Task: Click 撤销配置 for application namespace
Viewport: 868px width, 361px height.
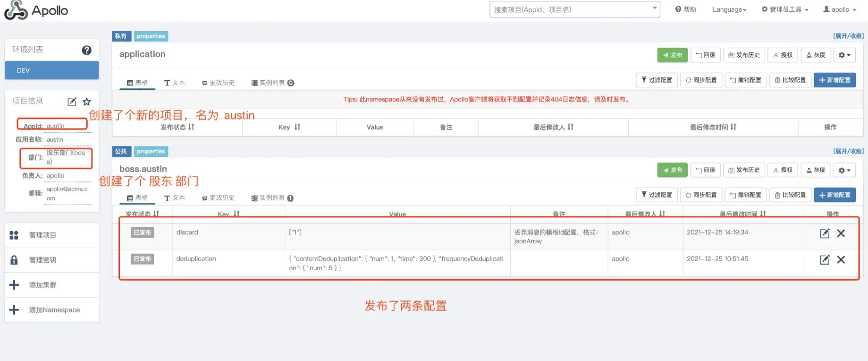Action: pyautogui.click(x=746, y=80)
